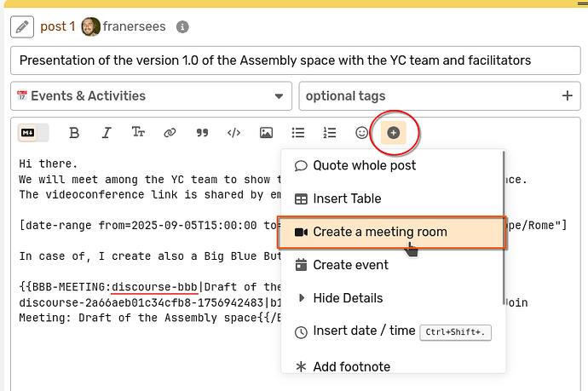
Task: Create a bulleted list
Action: (x=298, y=133)
